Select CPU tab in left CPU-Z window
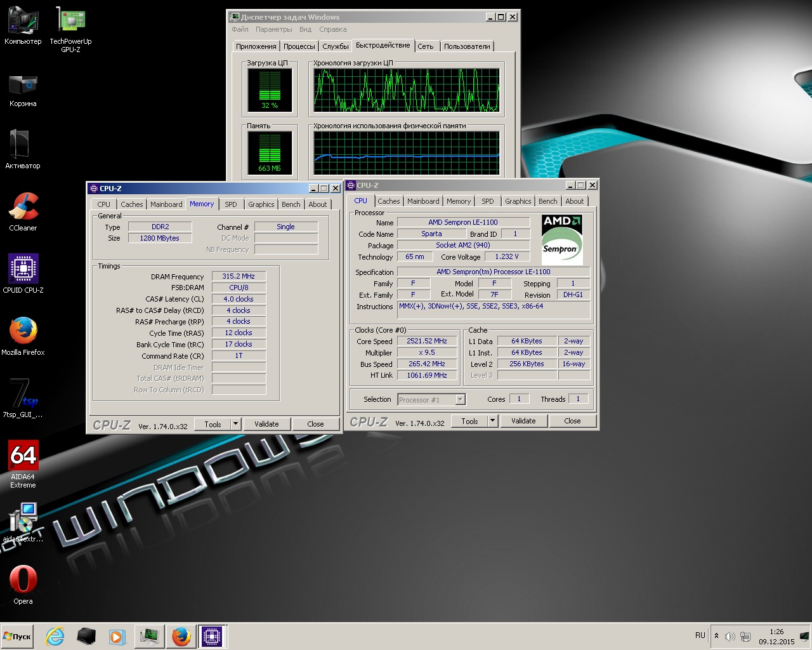 103,204
